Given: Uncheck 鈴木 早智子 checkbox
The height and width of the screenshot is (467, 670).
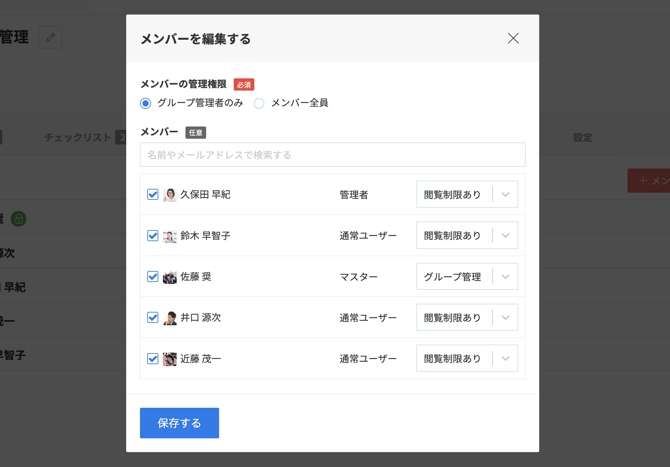Looking at the screenshot, I should (x=153, y=235).
